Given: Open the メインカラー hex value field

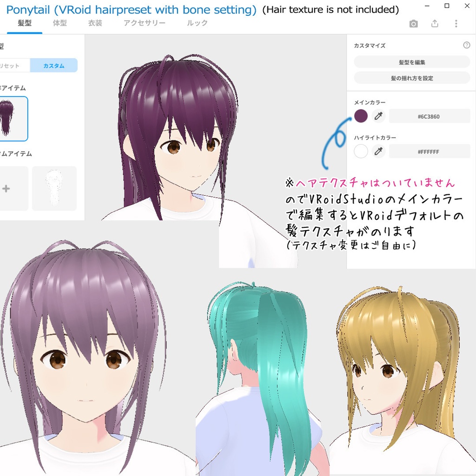Looking at the screenshot, I should [430, 116].
